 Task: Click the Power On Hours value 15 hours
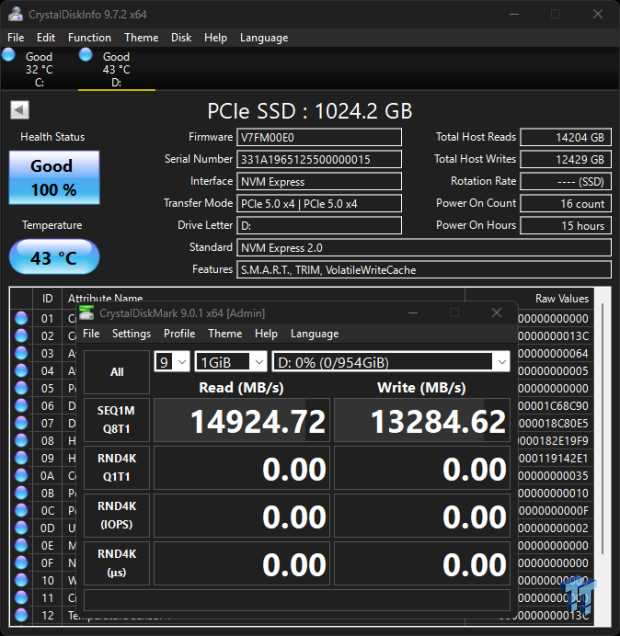tap(566, 226)
